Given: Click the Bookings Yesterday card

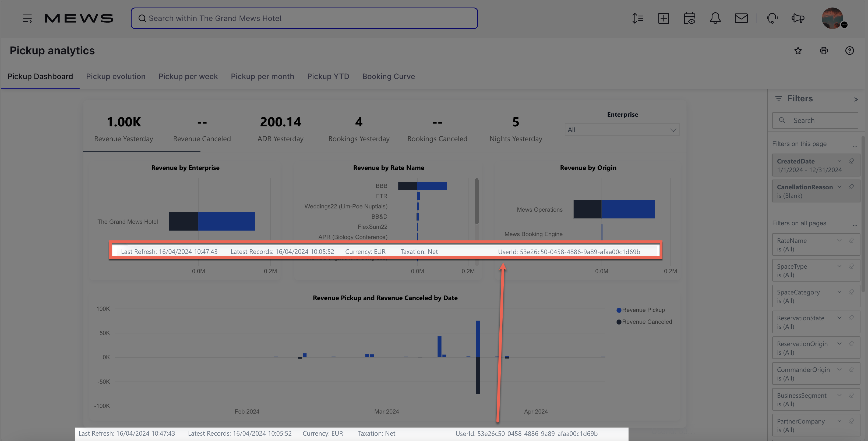Looking at the screenshot, I should [359, 129].
